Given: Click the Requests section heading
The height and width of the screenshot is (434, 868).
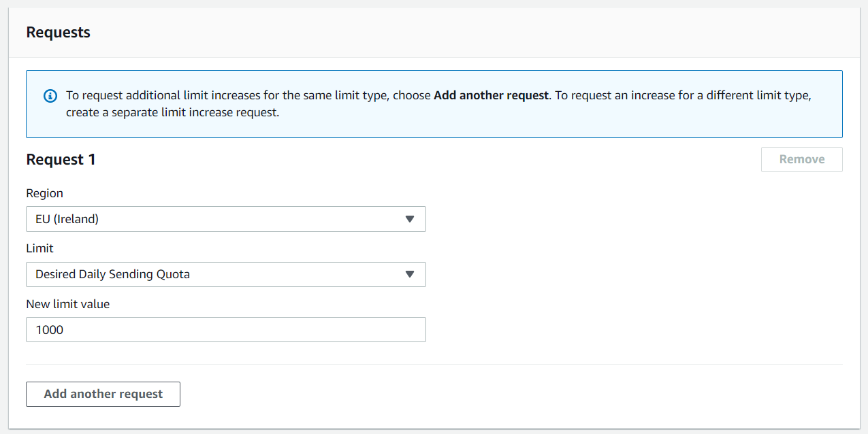Looking at the screenshot, I should click(58, 32).
